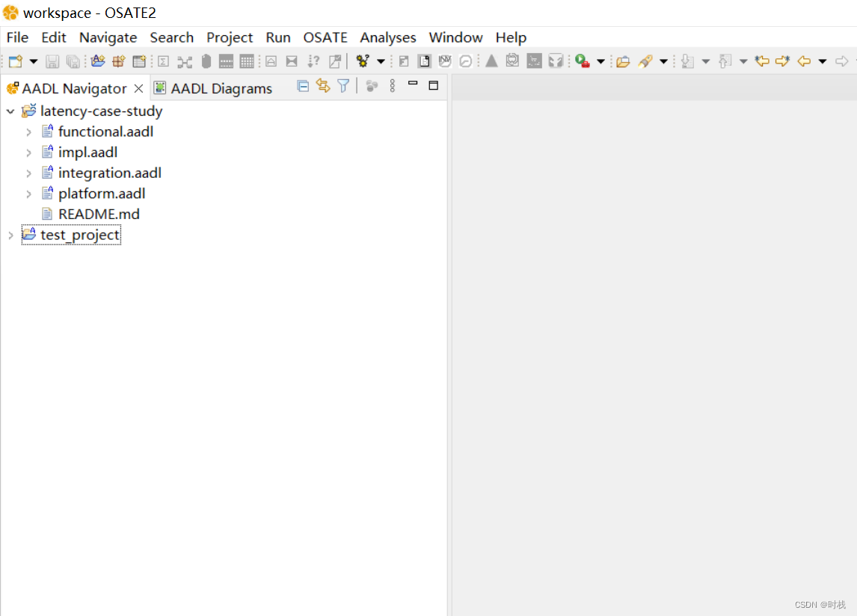Open the Analyses menu
Image resolution: width=857 pixels, height=616 pixels.
388,37
